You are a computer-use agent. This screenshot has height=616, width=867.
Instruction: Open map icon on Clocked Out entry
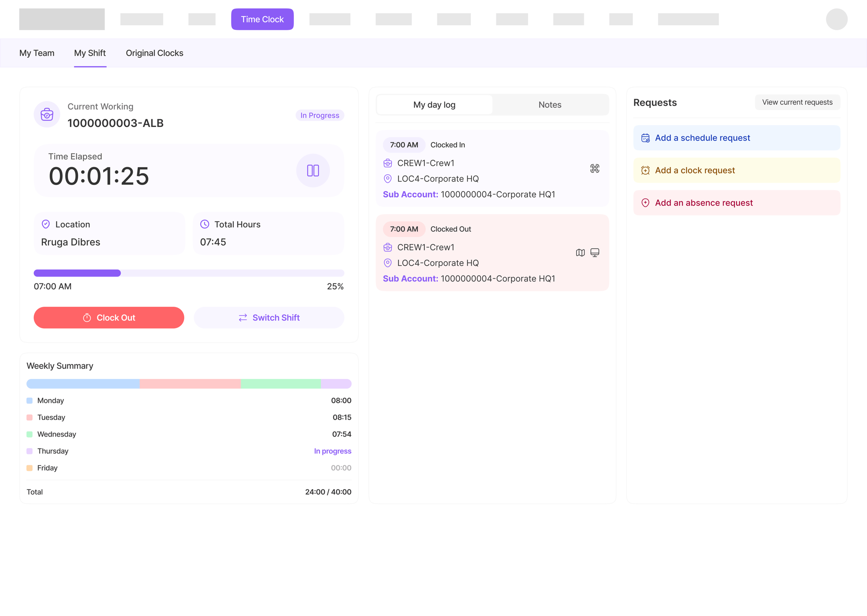(x=580, y=253)
